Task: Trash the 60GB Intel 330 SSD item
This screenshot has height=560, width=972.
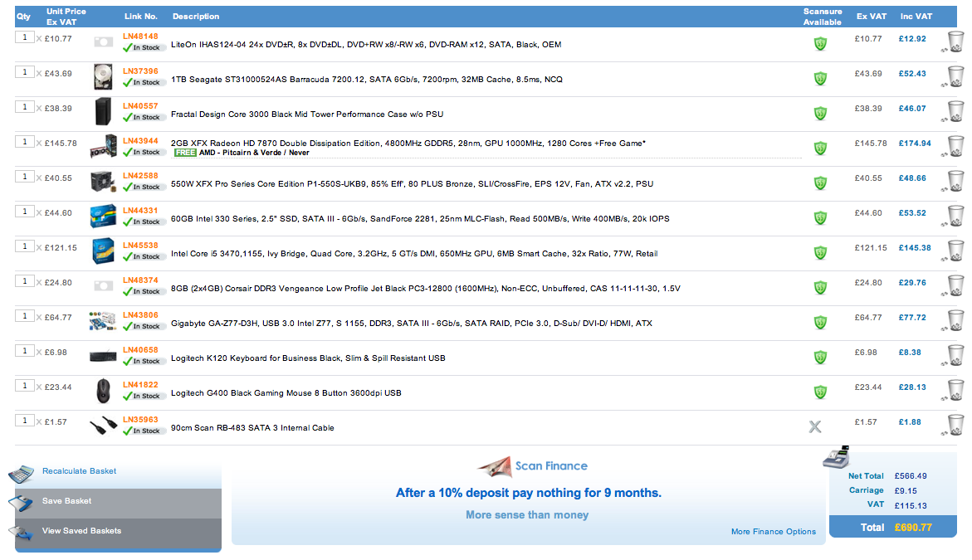Action: tap(955, 217)
